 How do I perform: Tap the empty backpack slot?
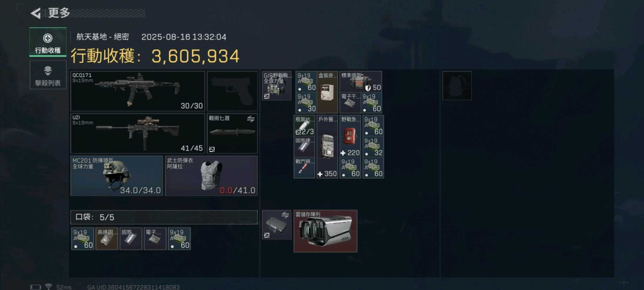click(x=457, y=86)
